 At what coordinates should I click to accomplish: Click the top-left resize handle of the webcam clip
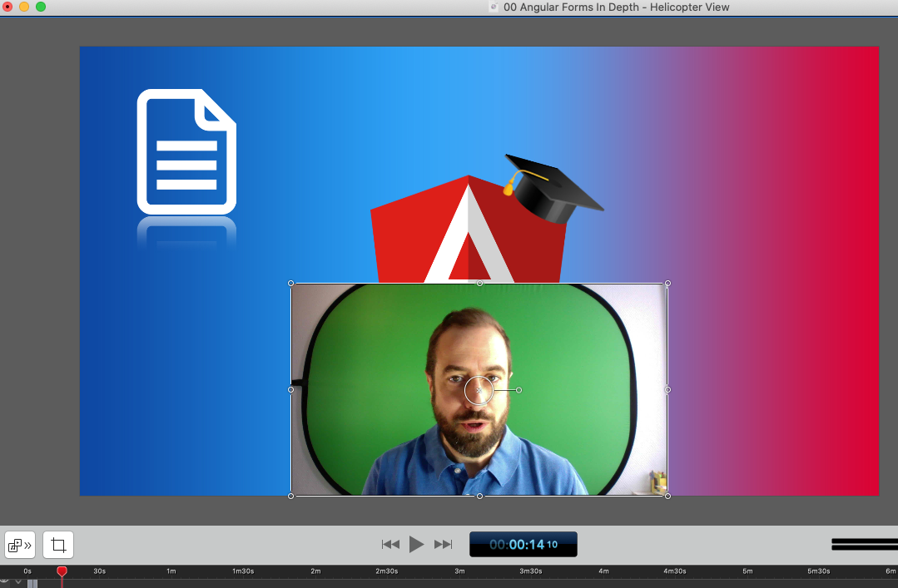click(x=291, y=284)
